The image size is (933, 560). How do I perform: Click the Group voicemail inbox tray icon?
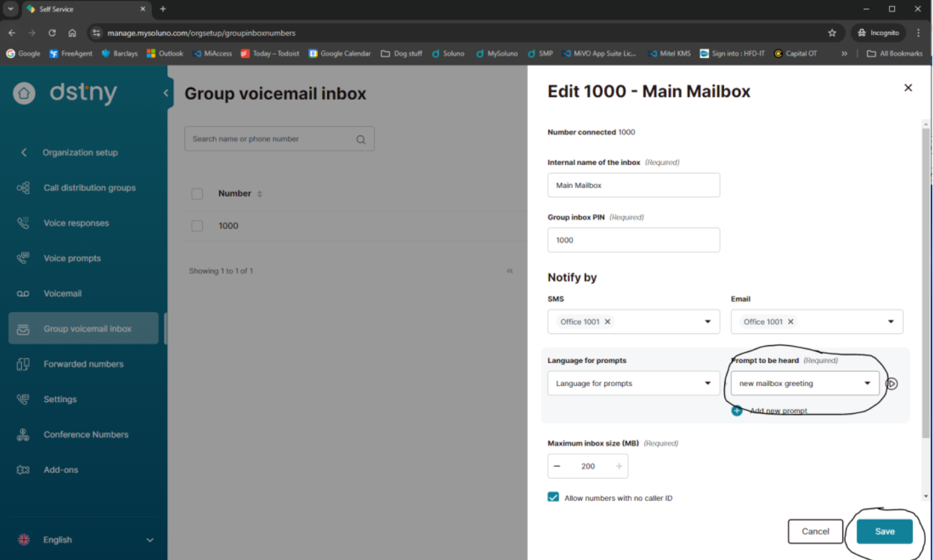[23, 329]
